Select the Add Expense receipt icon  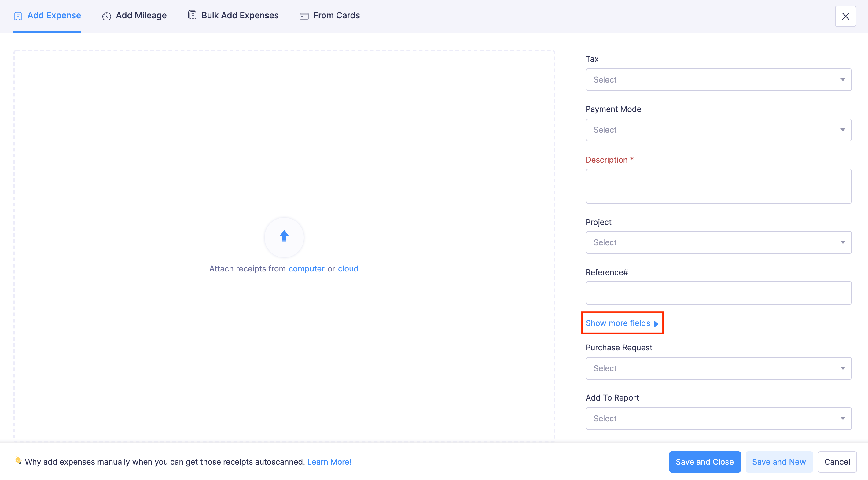coord(18,16)
